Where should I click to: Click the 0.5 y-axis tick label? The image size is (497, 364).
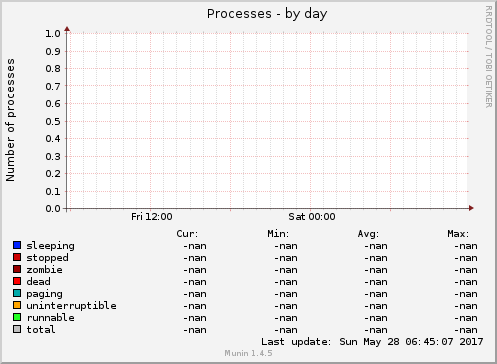pos(53,122)
